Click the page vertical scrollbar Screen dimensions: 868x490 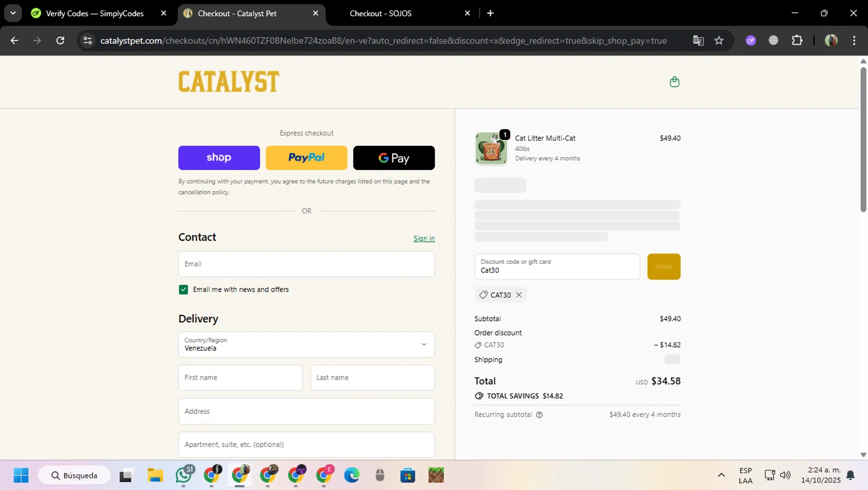(863, 139)
